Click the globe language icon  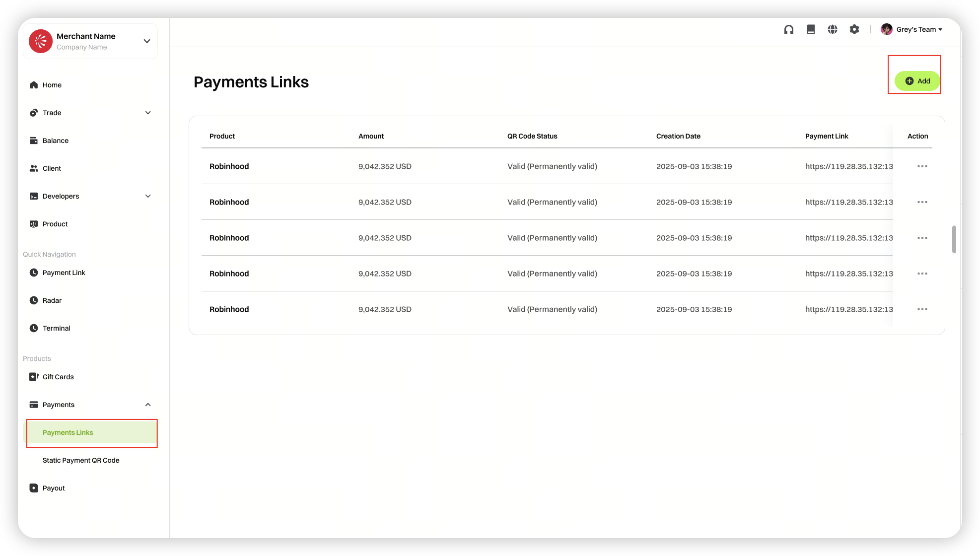(833, 30)
